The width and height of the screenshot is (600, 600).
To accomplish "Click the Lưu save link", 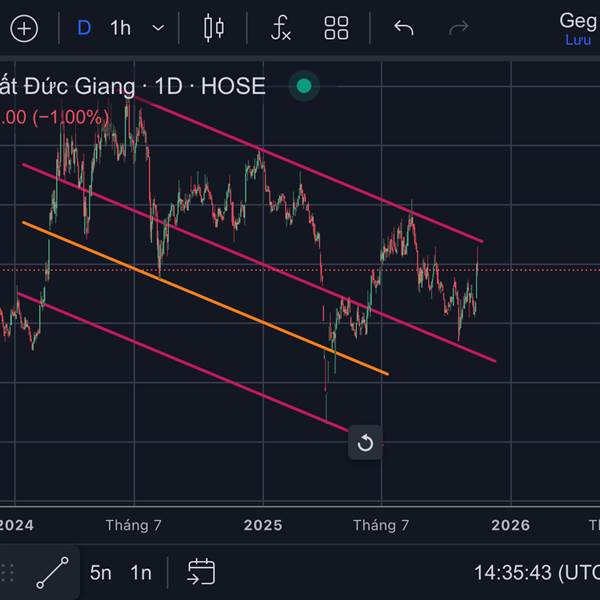I will click(x=578, y=40).
